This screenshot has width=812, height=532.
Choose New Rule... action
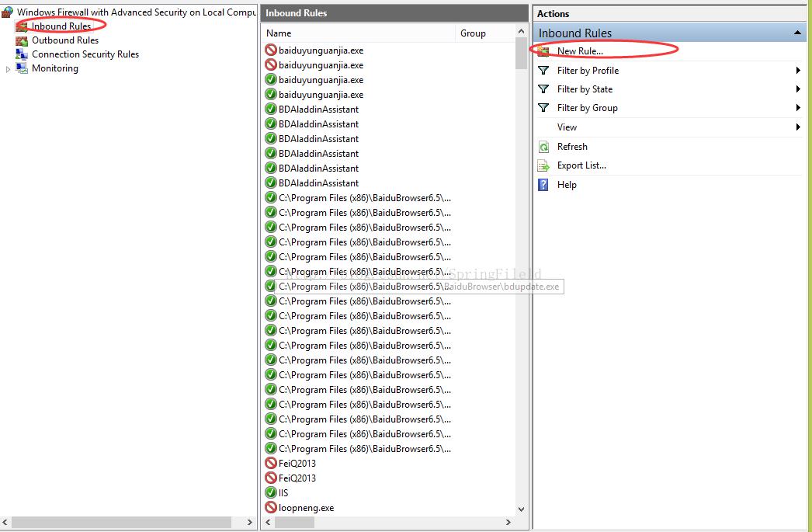pyautogui.click(x=580, y=51)
